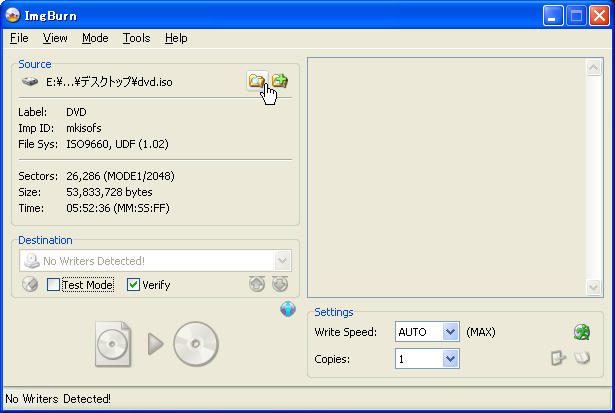The width and height of the screenshot is (615, 413).
Task: Start burning with the large Write button
Action: coord(156,344)
